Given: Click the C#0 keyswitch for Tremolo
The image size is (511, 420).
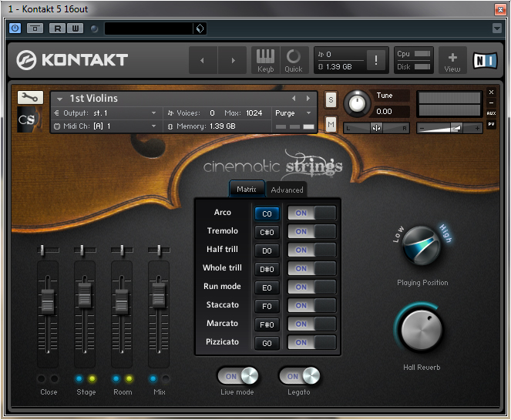Looking at the screenshot, I should 267,232.
